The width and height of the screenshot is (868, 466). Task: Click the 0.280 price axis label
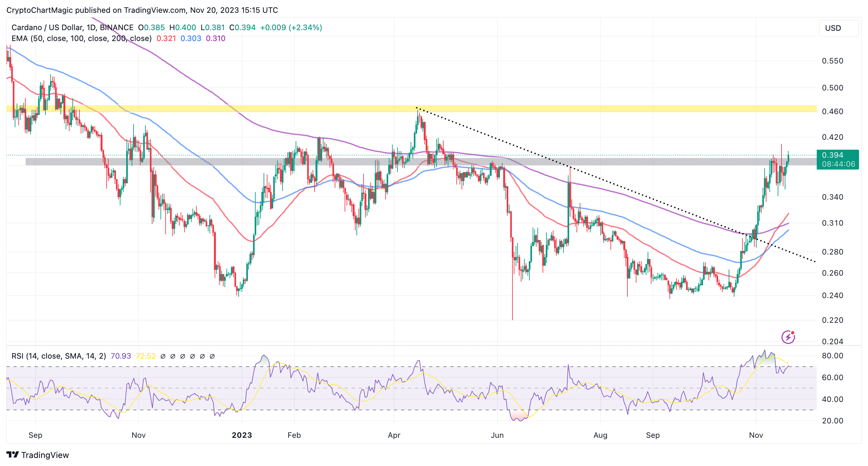click(x=833, y=252)
